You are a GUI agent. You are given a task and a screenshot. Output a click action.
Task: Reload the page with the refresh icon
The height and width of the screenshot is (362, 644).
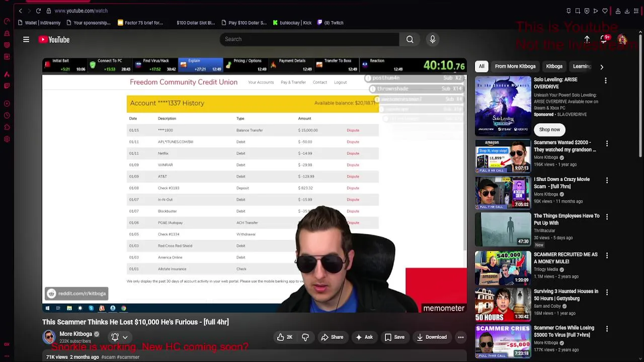38,11
